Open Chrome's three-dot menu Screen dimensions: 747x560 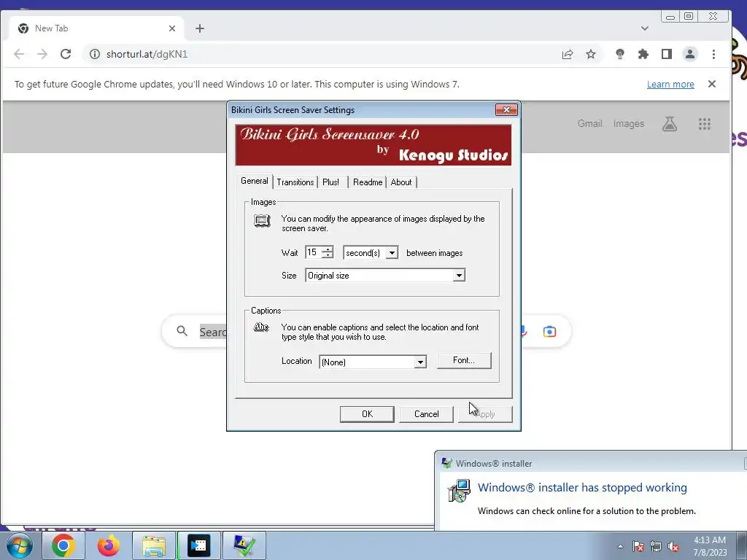pos(713,54)
